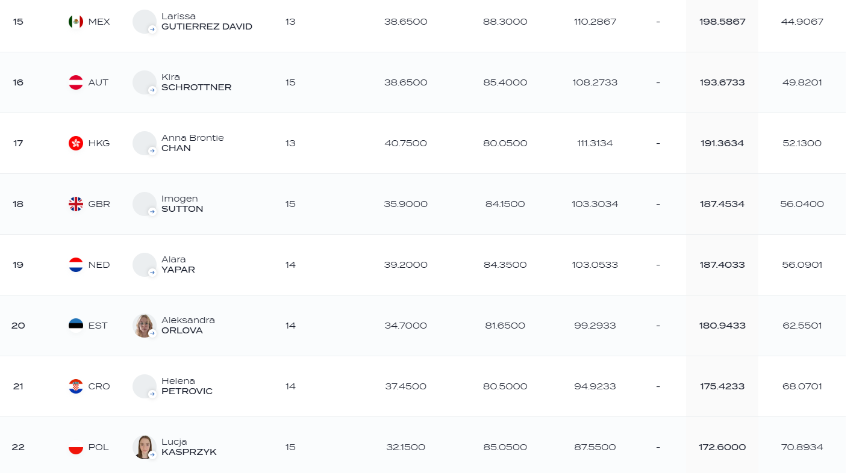
Task: Select the rank 20 row for Estonia
Action: 423,326
